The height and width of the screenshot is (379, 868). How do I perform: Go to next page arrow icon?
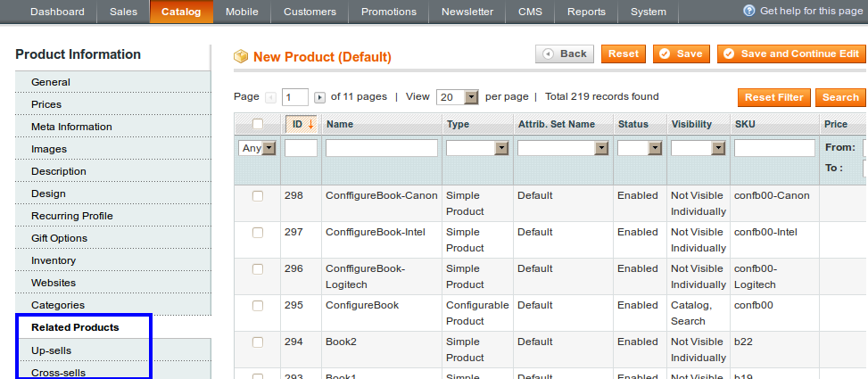[319, 97]
